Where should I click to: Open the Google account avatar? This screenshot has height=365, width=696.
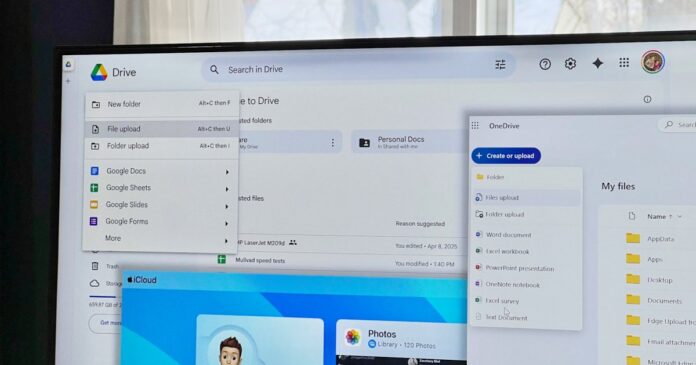(652, 62)
